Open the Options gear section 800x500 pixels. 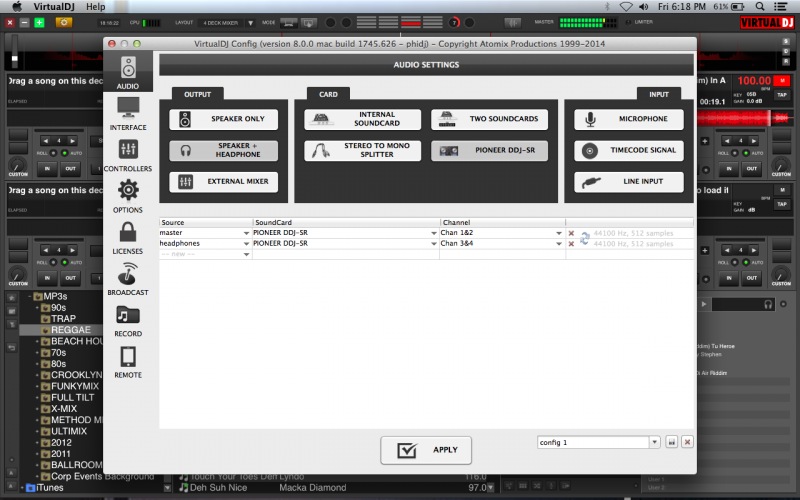click(x=128, y=196)
